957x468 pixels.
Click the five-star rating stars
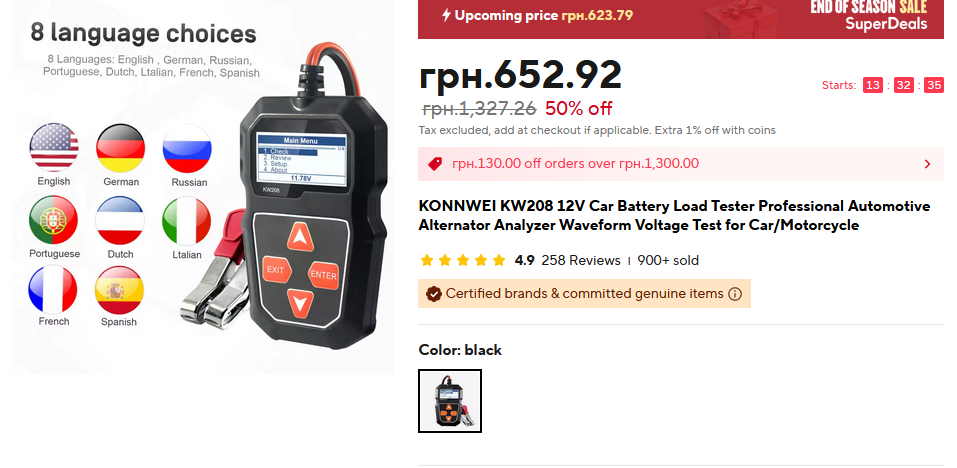click(x=463, y=261)
